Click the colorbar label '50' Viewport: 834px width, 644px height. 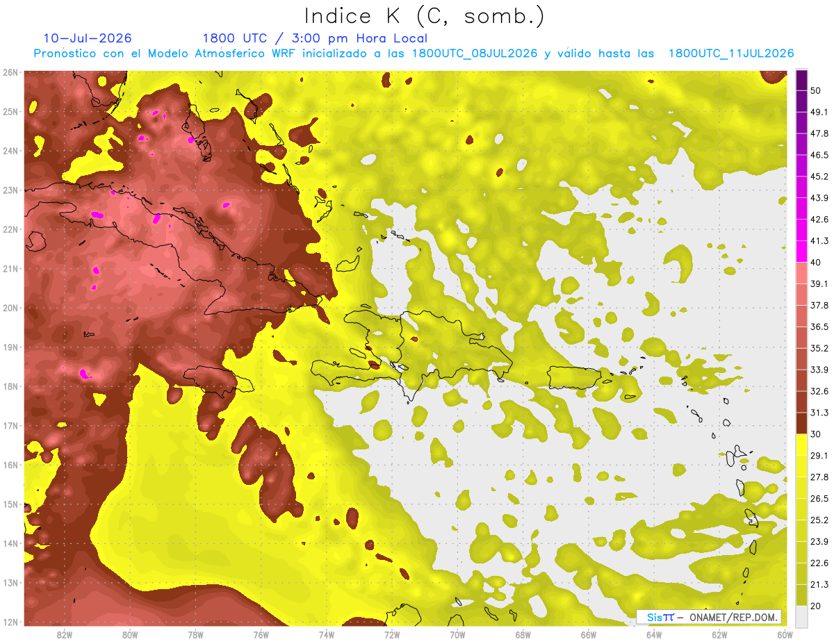tap(816, 91)
